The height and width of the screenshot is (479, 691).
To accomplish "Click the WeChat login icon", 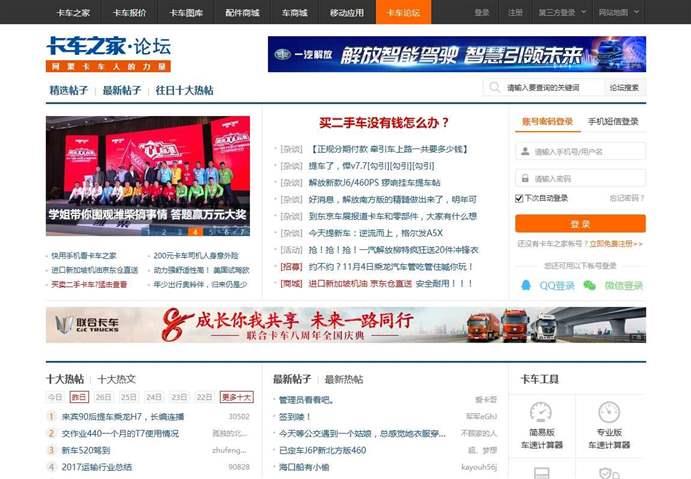I will 589,286.
